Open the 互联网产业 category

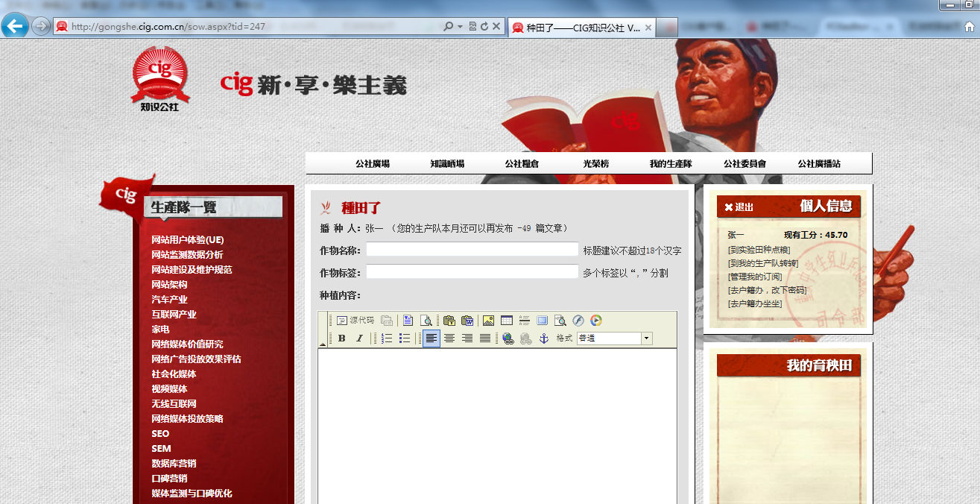[x=174, y=314]
